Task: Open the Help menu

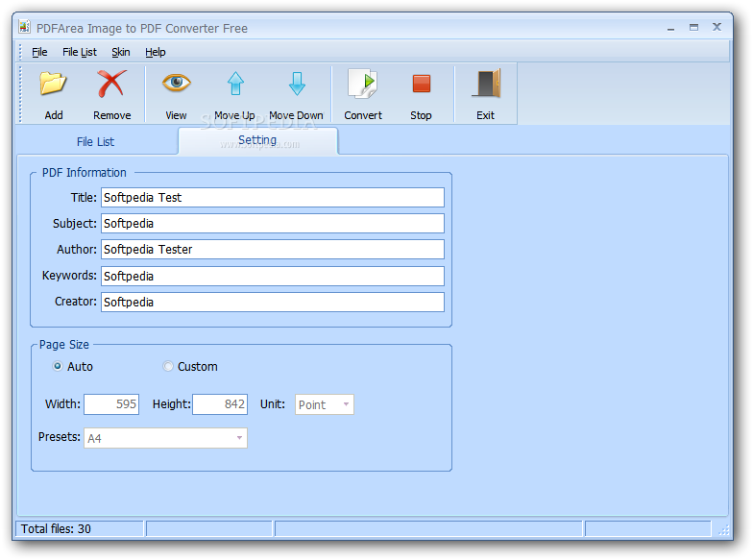Action: (156, 52)
